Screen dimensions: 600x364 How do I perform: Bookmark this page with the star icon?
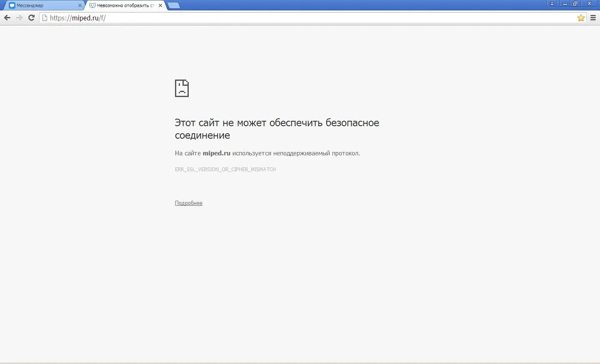click(581, 18)
